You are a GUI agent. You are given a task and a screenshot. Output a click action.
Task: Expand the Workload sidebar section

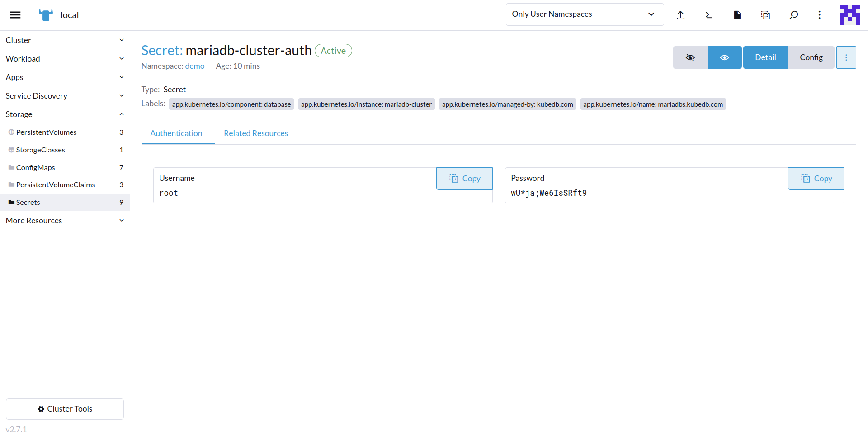pos(65,59)
